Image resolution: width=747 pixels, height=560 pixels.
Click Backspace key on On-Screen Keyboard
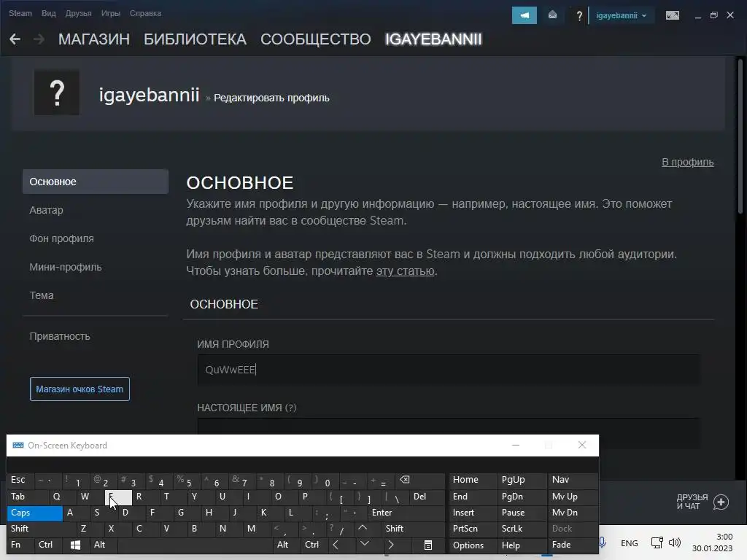(x=419, y=480)
